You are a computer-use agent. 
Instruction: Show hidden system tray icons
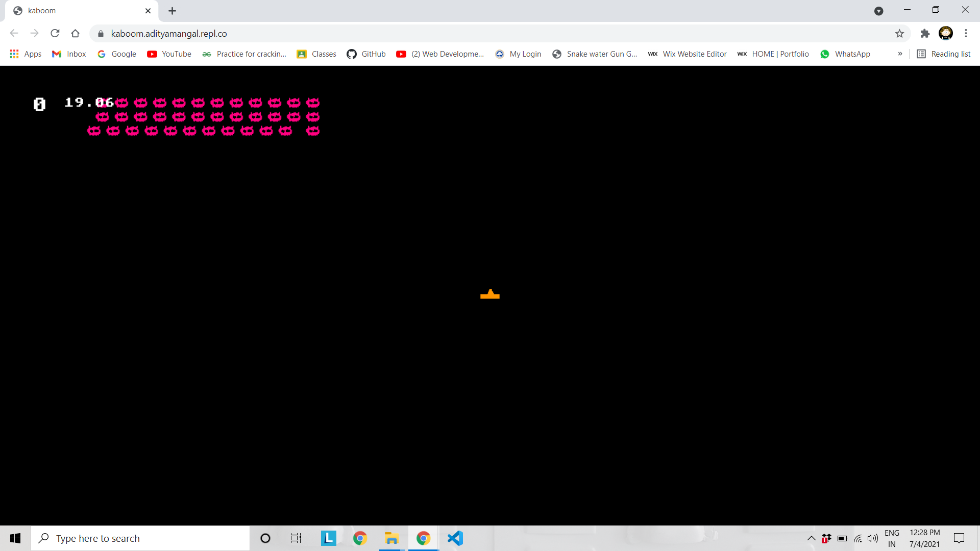(x=811, y=538)
